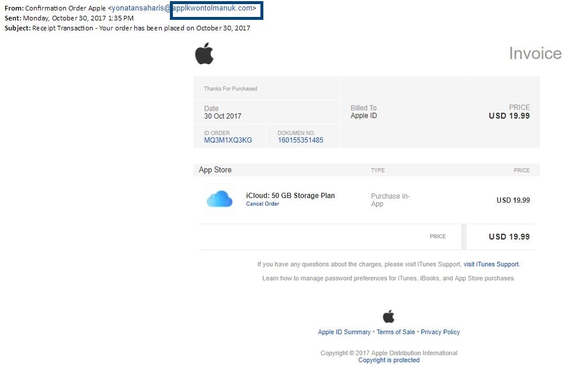Click USD 19.99 in the invoice header

point(509,116)
